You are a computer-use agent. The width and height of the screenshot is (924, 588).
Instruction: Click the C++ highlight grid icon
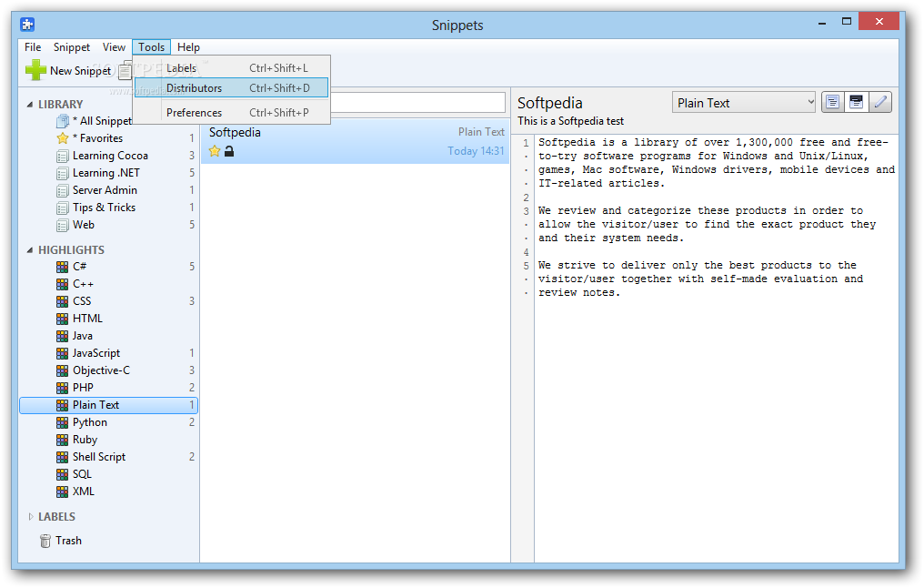(62, 284)
